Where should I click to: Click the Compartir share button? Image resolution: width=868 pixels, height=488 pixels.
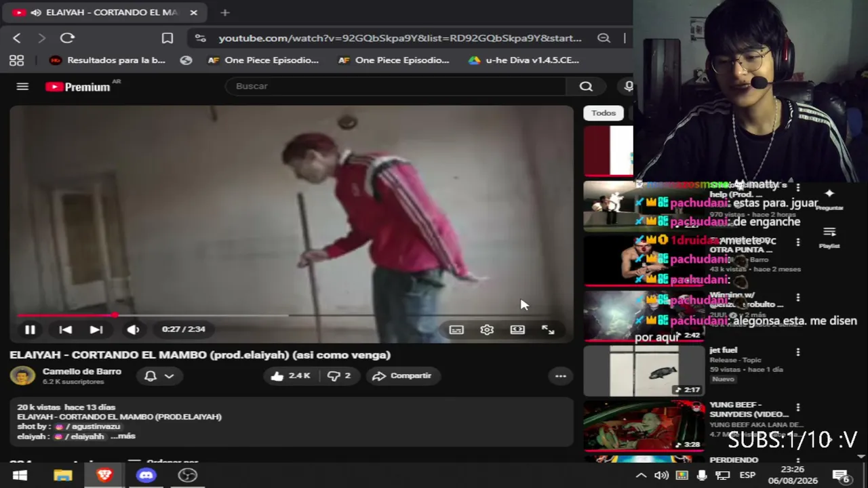coord(402,375)
